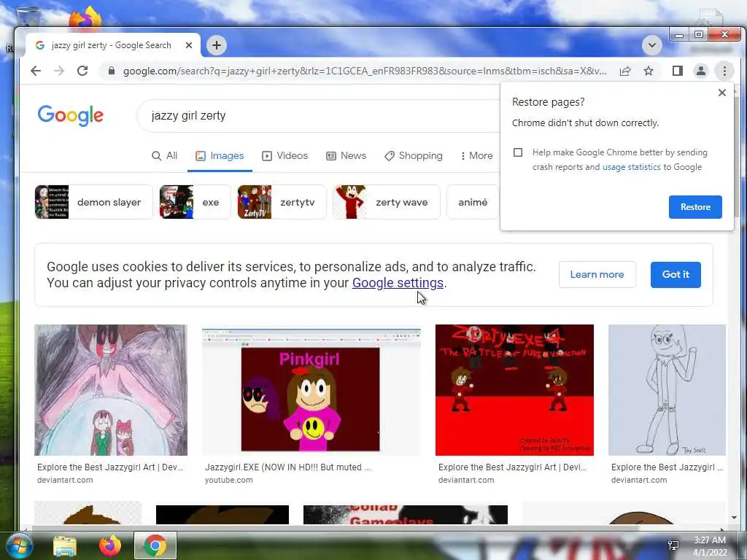Go back with the browser back arrow
The image size is (747, 560).
pos(36,71)
